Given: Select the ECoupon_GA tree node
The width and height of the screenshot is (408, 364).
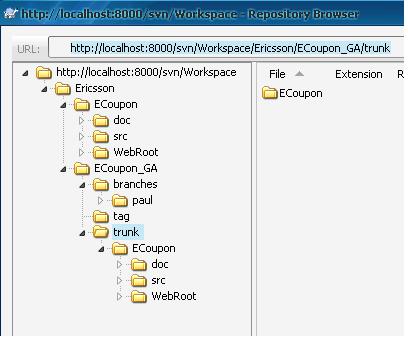Looking at the screenshot, I should pyautogui.click(x=126, y=168).
